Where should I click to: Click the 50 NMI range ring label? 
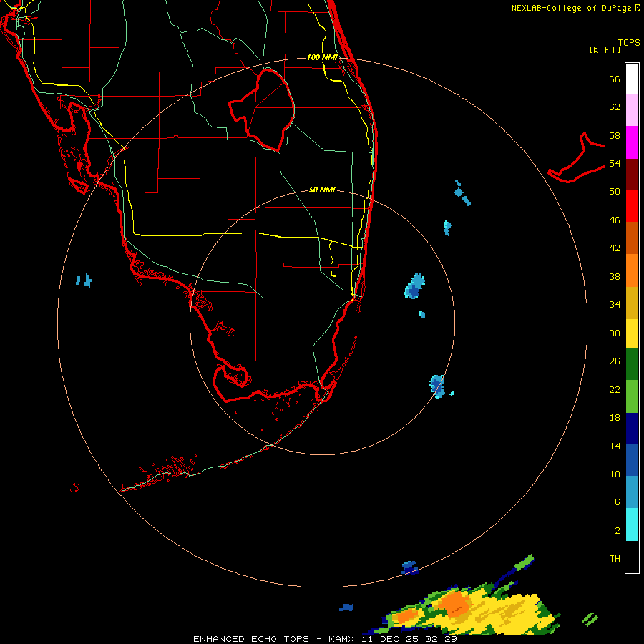click(322, 190)
